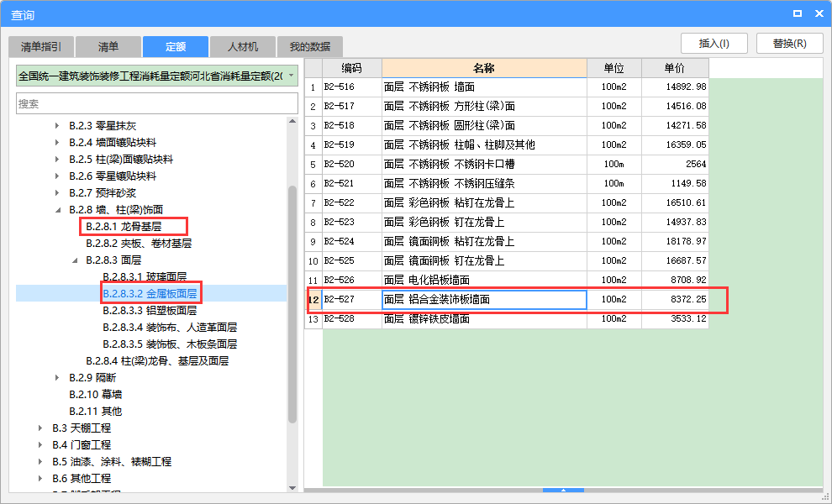The height and width of the screenshot is (504, 832).
Task: Click the 搜索 search input field
Action: [157, 103]
